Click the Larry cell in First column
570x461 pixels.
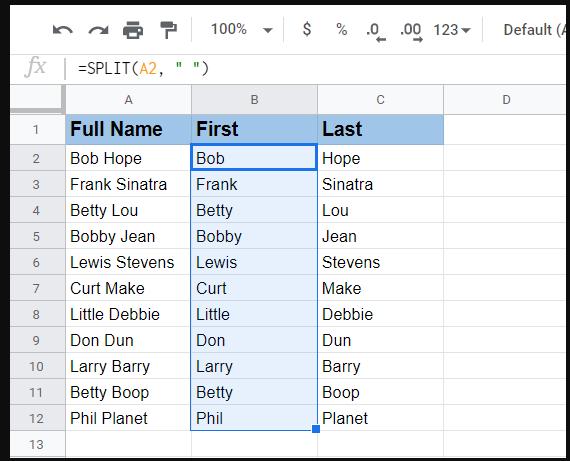(254, 366)
